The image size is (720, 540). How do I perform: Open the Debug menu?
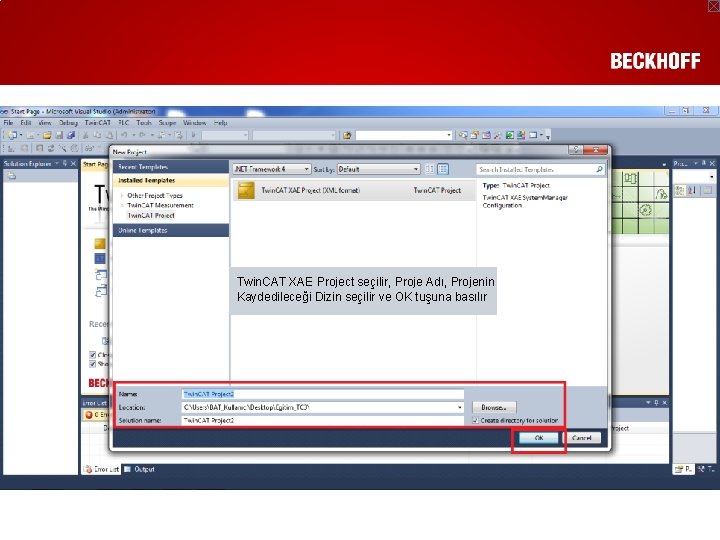(x=68, y=123)
